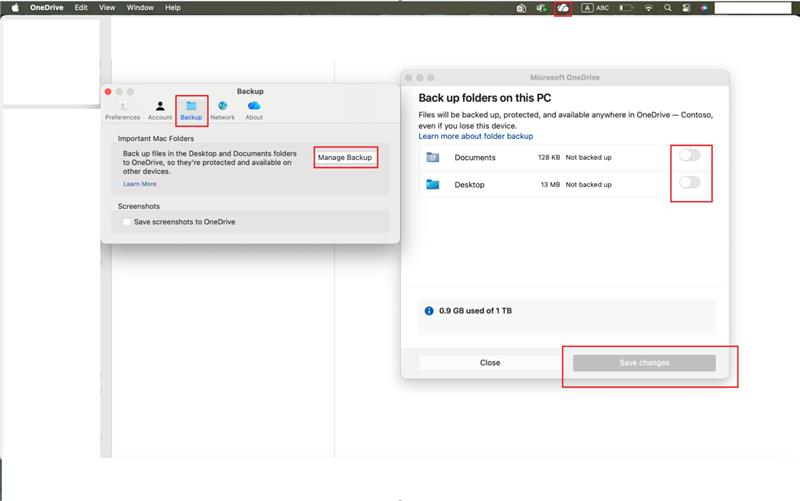
Task: Click Not backed up status for Desktop
Action: point(588,185)
